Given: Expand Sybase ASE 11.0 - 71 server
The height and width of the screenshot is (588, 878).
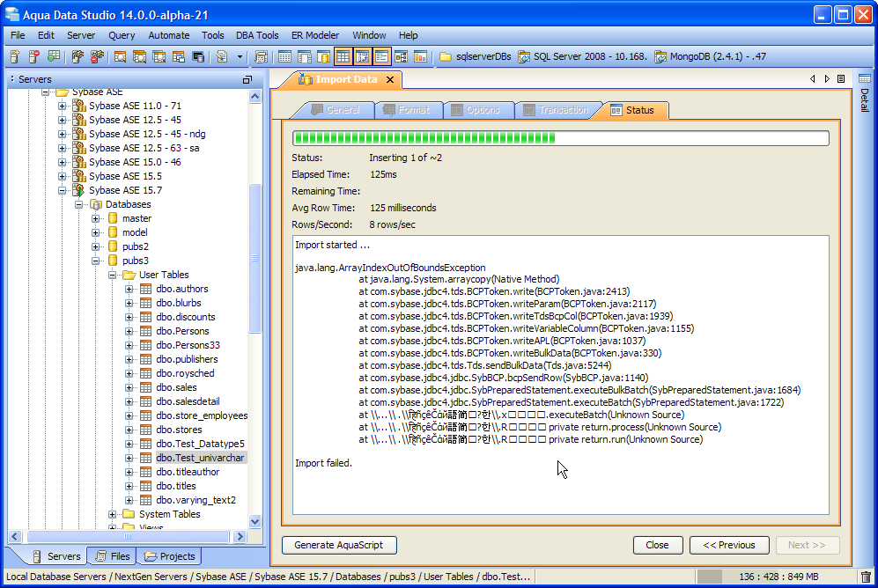Looking at the screenshot, I should pyautogui.click(x=63, y=106).
